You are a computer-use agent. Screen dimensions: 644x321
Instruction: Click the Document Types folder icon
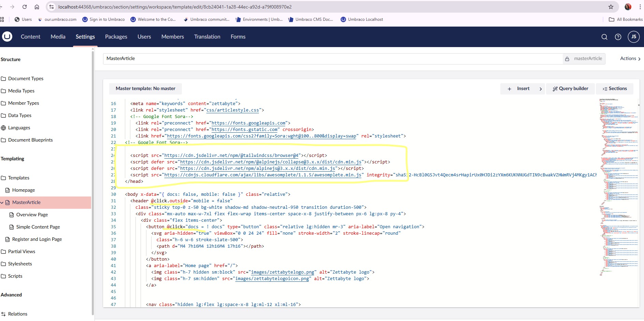(x=3, y=78)
